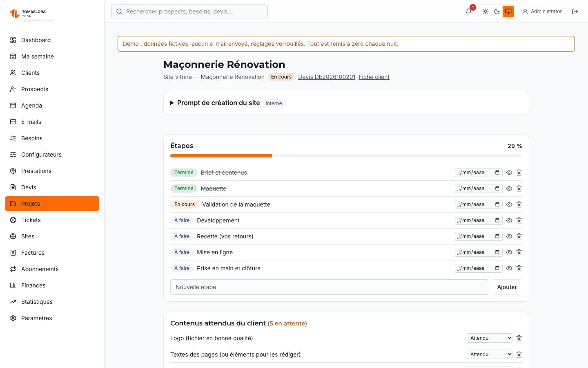Go to Dashboard in sidebar
This screenshot has width=588, height=368.
(x=52, y=40)
